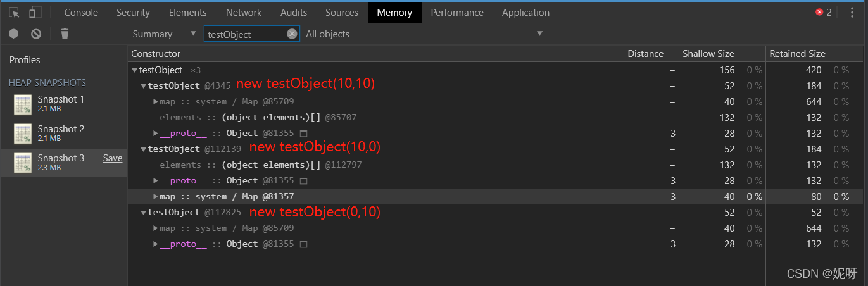Open the Summary view dropdown
The width and height of the screenshot is (868, 286).
pos(165,34)
